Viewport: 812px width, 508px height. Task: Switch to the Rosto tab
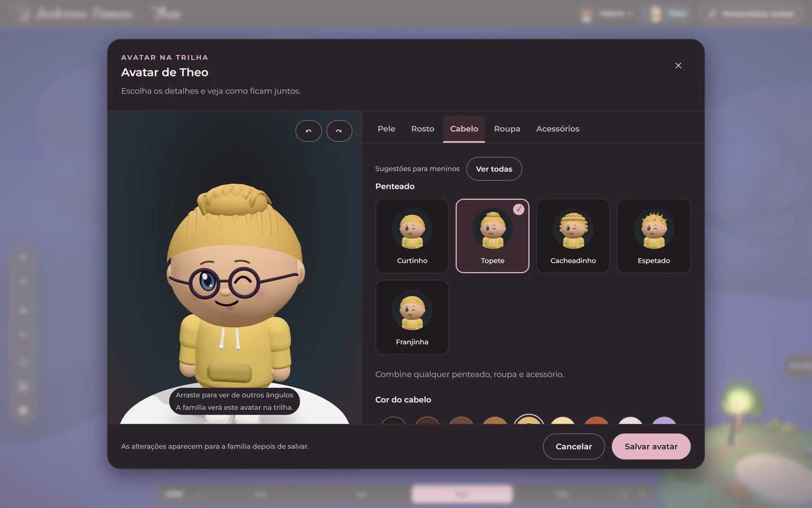pyautogui.click(x=422, y=129)
